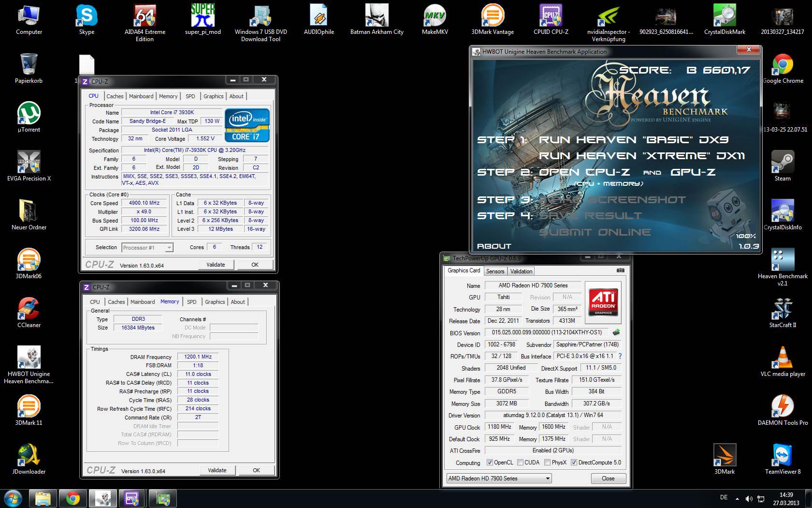
Task: Click Validate in lower CPU-Z window
Action: [217, 470]
